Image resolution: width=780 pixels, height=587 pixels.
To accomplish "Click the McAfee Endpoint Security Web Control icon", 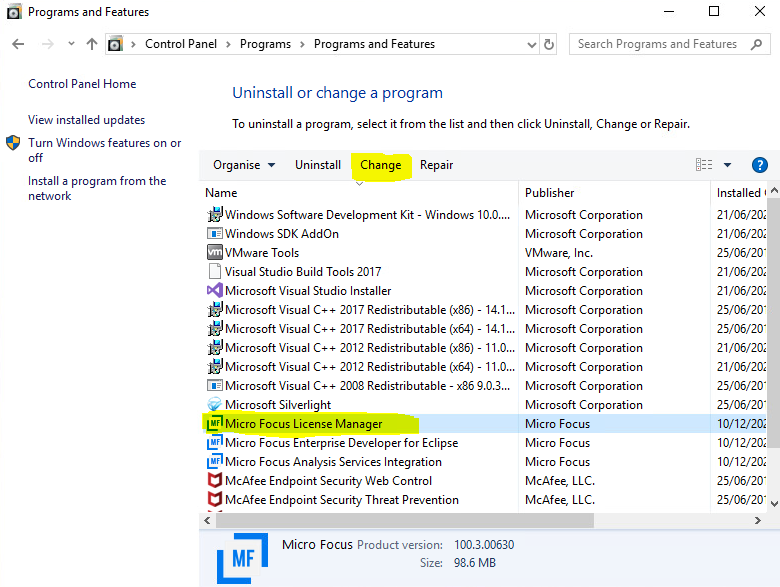I will coord(214,481).
